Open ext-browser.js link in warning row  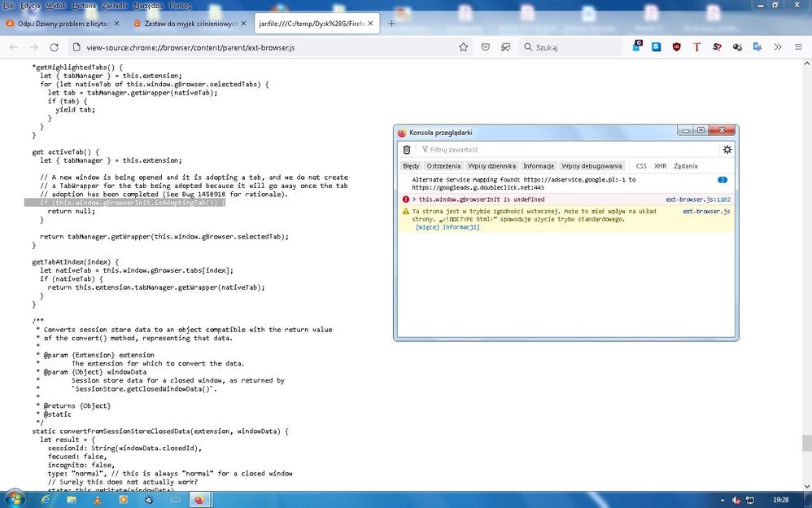coord(706,211)
